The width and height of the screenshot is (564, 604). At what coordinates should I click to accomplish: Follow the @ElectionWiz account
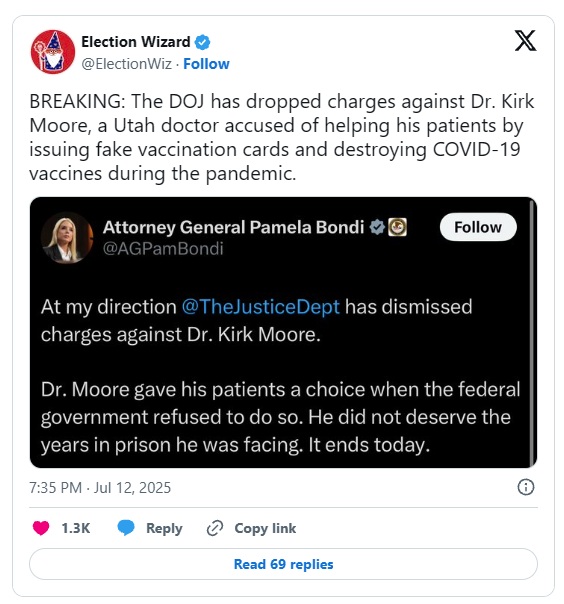[206, 64]
